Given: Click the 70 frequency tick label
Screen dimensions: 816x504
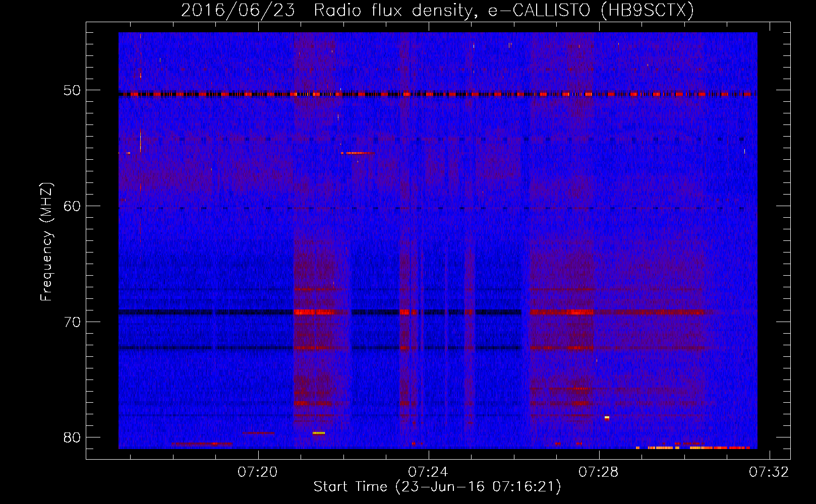Looking at the screenshot, I should [72, 322].
